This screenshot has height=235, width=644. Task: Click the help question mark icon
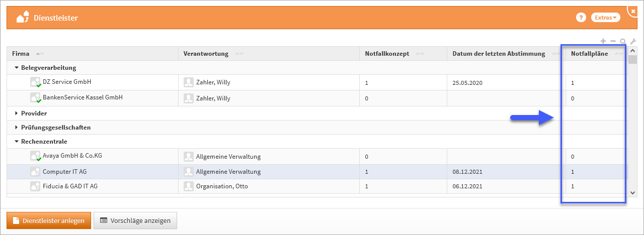(x=581, y=18)
